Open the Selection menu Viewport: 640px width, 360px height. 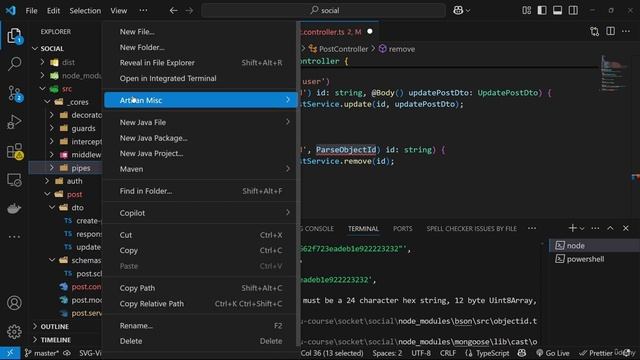tap(85, 11)
